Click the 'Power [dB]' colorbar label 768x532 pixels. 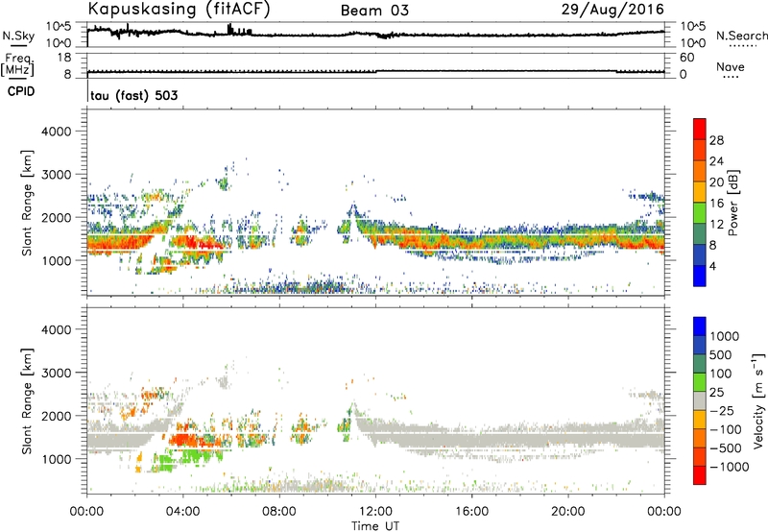click(x=733, y=203)
